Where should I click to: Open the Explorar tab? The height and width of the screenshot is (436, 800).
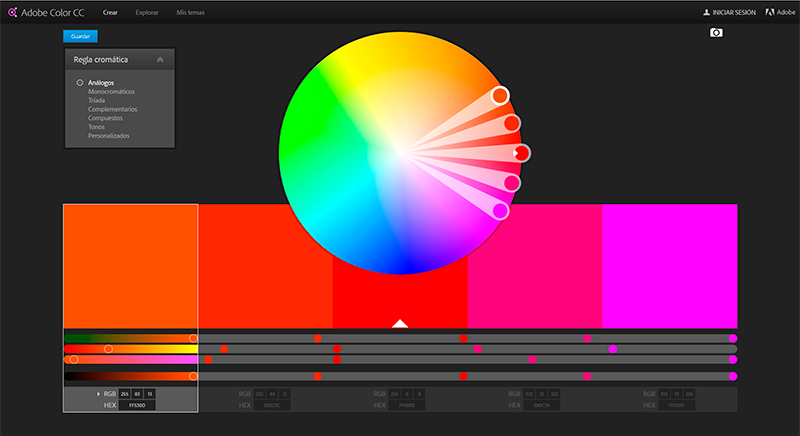pos(147,13)
